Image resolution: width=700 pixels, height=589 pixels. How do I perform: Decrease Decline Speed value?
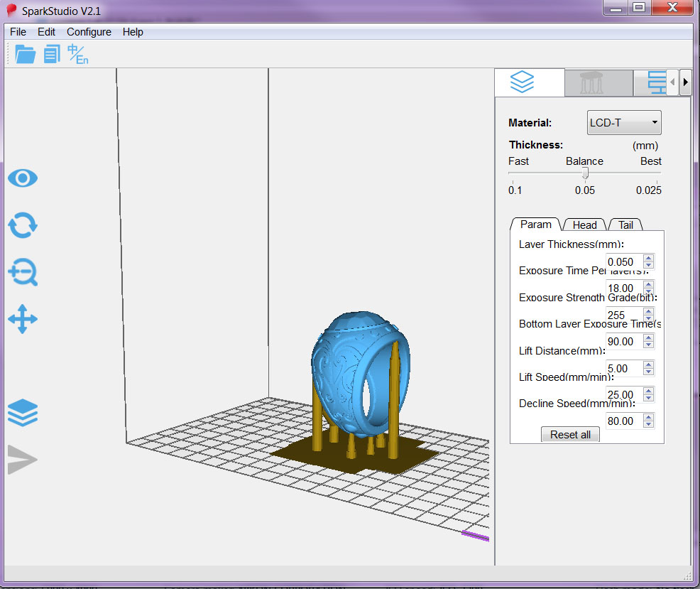[649, 425]
